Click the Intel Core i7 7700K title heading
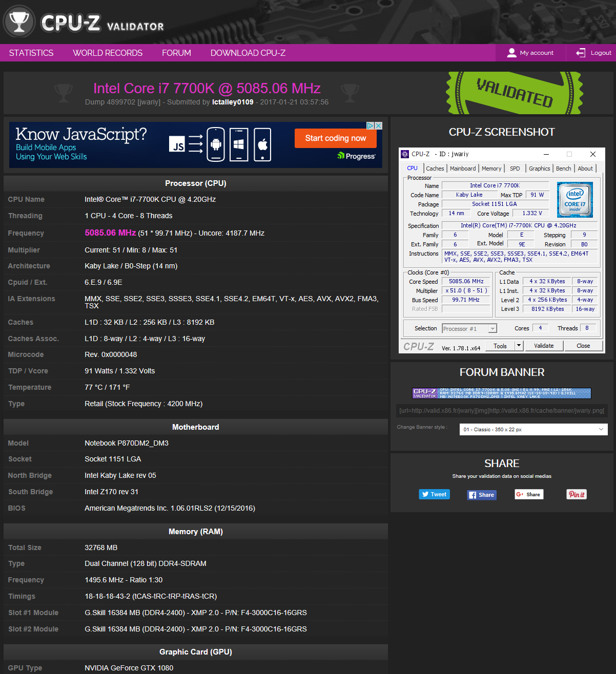616x674 pixels. (207, 88)
